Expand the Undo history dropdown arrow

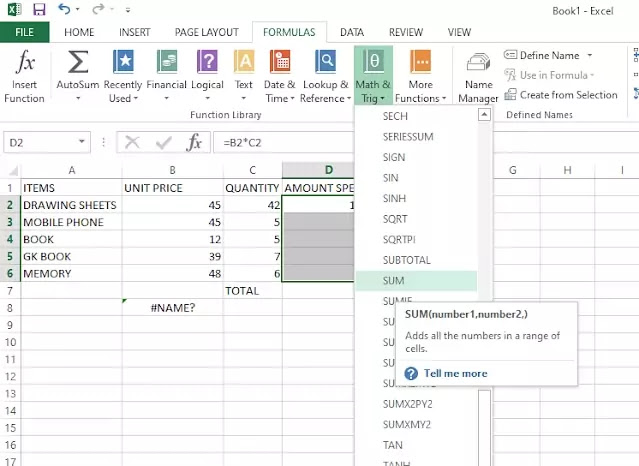click(77, 9)
